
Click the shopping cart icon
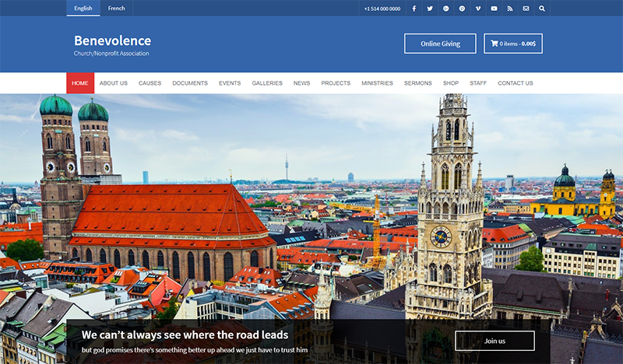pyautogui.click(x=495, y=44)
